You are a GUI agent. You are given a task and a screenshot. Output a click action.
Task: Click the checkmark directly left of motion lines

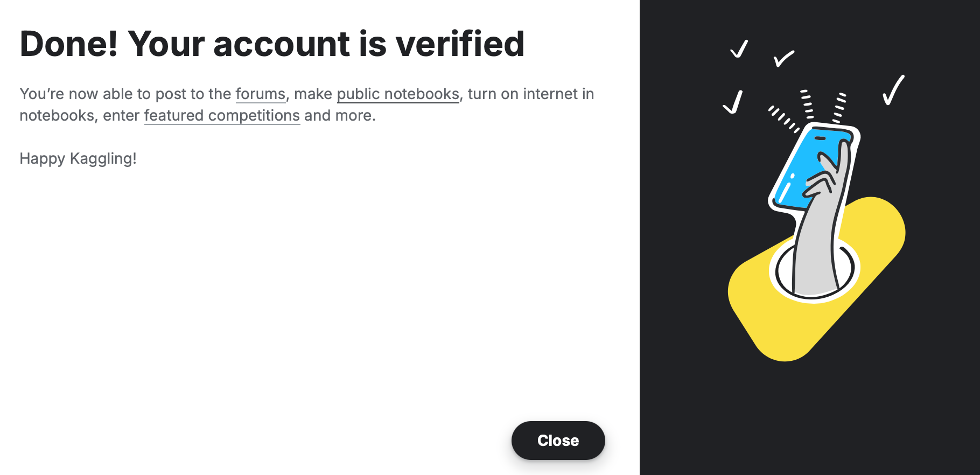(733, 102)
